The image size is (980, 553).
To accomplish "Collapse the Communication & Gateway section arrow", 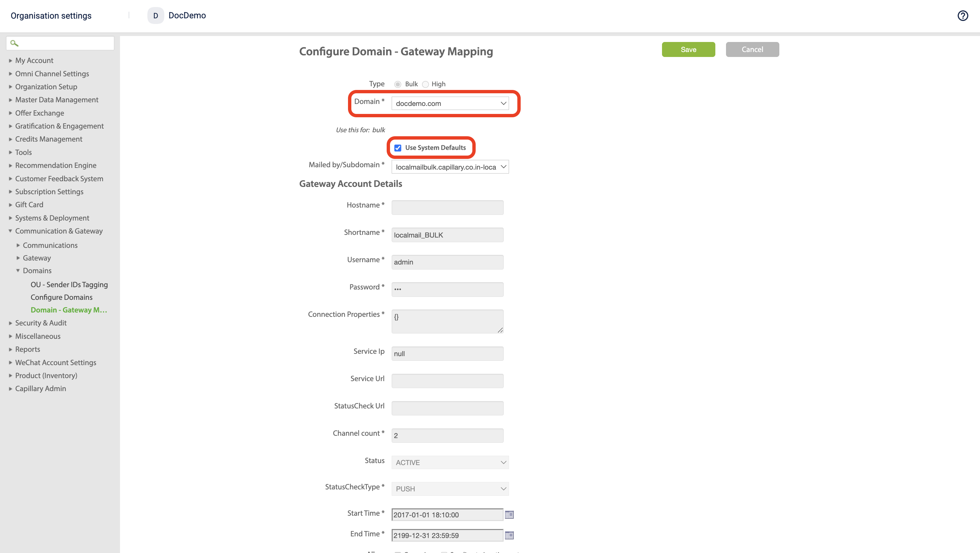I will (x=10, y=231).
